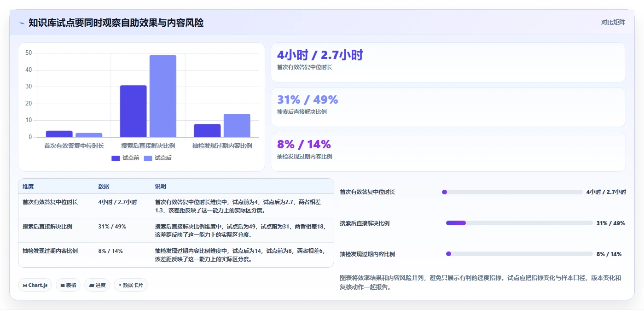644x310 pixels.
Task: Click table data cell 4小时 / 2.7小时
Action: pos(117,202)
